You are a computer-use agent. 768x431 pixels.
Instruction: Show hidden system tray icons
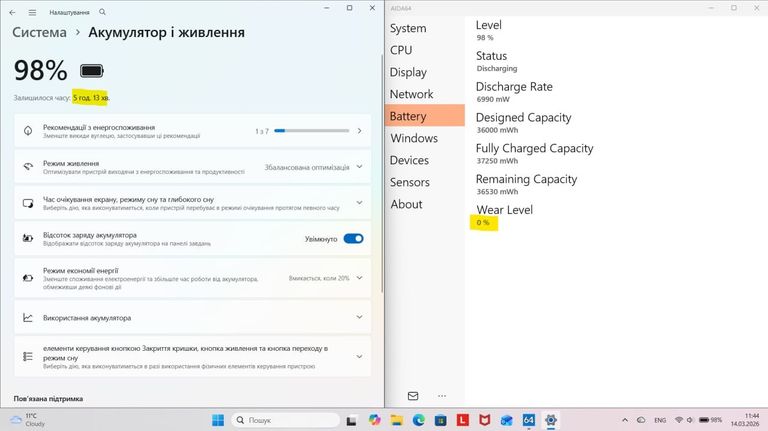[x=625, y=420]
